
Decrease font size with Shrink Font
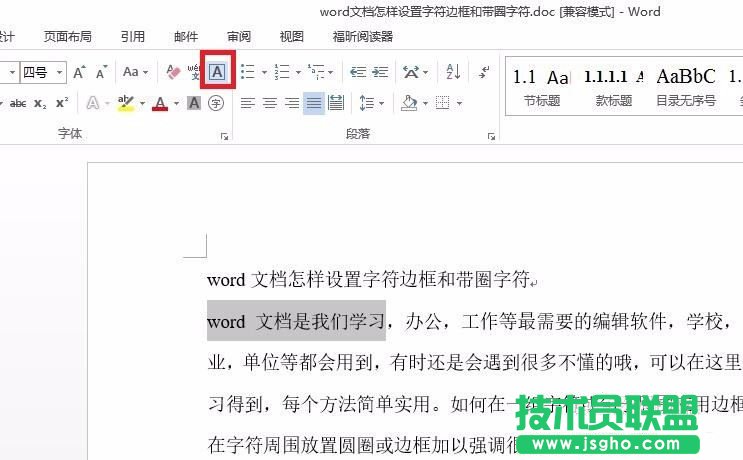point(102,72)
